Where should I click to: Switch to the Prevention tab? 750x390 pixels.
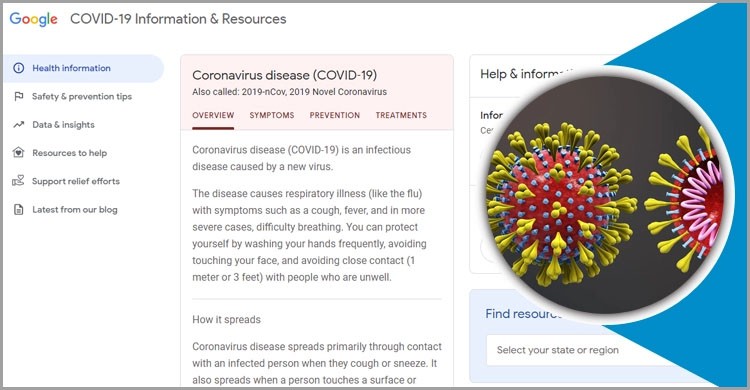335,115
